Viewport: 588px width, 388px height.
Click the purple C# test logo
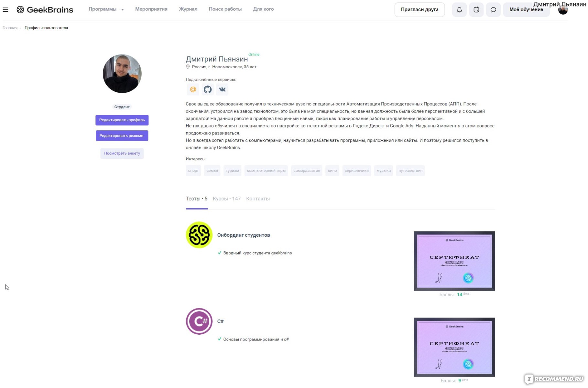pos(199,321)
